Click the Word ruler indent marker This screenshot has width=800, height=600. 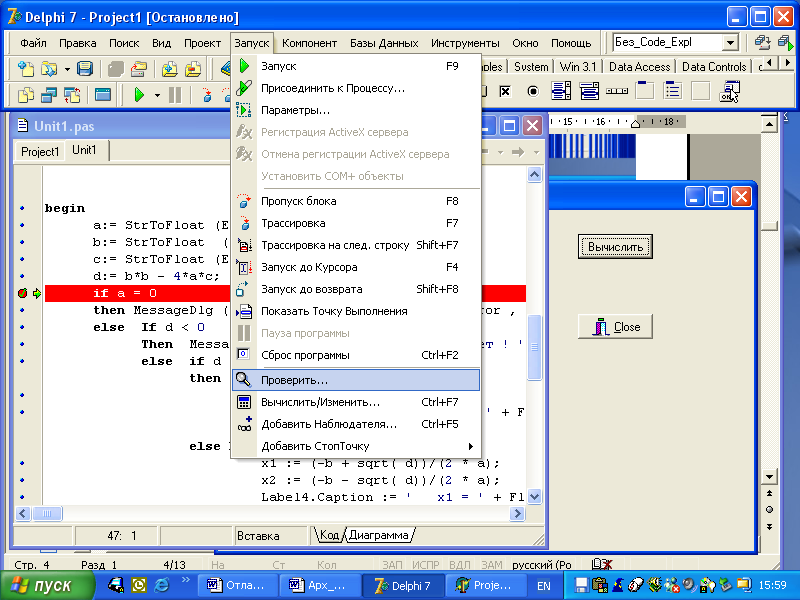635,123
